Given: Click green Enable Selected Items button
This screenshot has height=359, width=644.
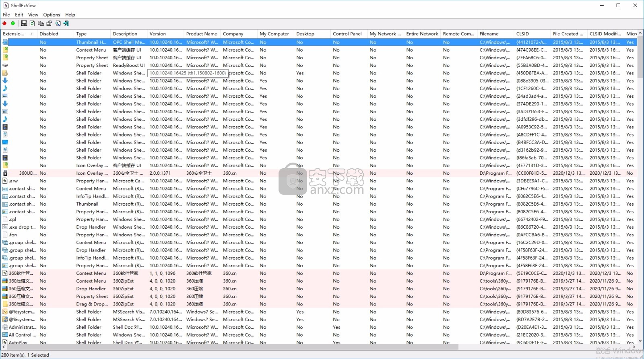Looking at the screenshot, I should pos(13,23).
